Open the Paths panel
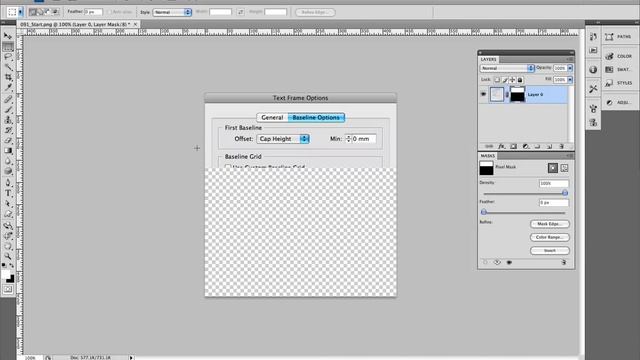The image size is (640, 360). (618, 37)
